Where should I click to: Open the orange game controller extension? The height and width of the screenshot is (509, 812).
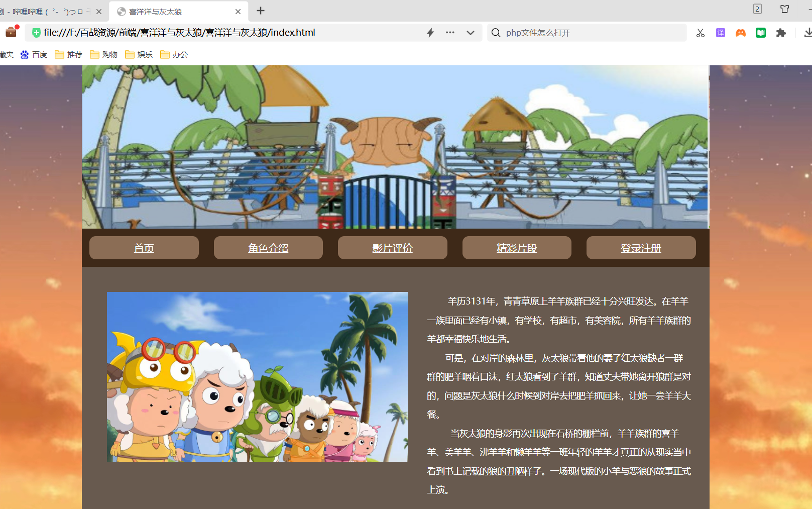point(741,33)
